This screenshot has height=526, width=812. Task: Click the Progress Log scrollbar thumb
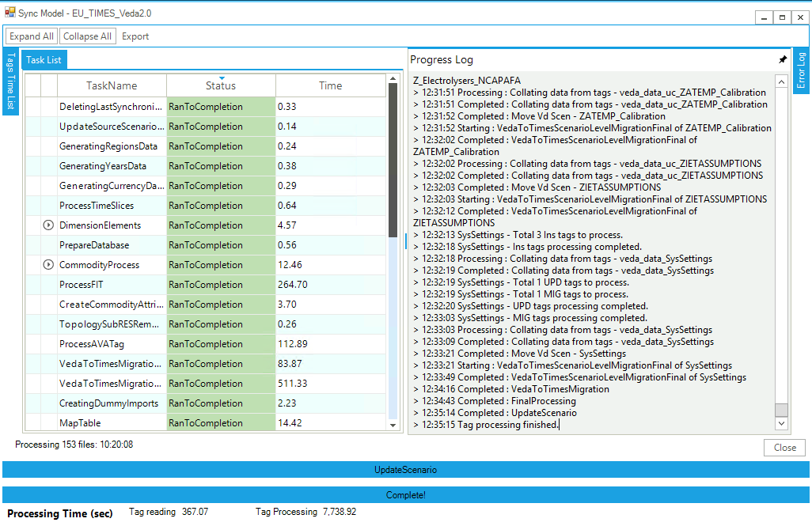click(x=781, y=410)
